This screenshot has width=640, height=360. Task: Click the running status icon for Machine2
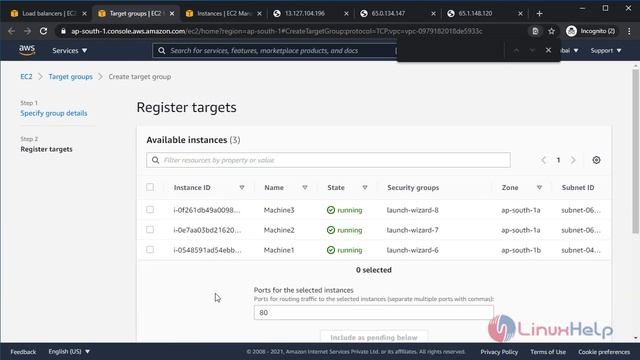click(x=331, y=230)
